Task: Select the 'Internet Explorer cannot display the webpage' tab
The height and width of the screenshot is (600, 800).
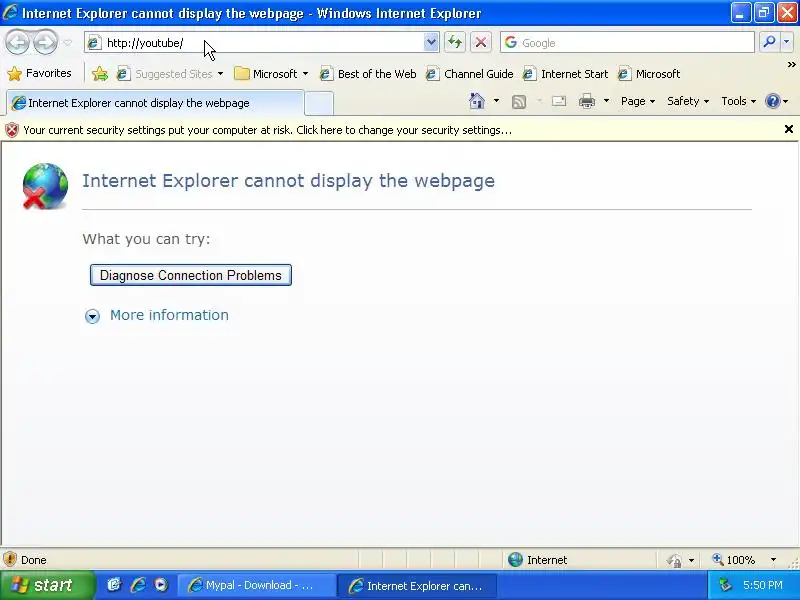Action: click(x=155, y=103)
